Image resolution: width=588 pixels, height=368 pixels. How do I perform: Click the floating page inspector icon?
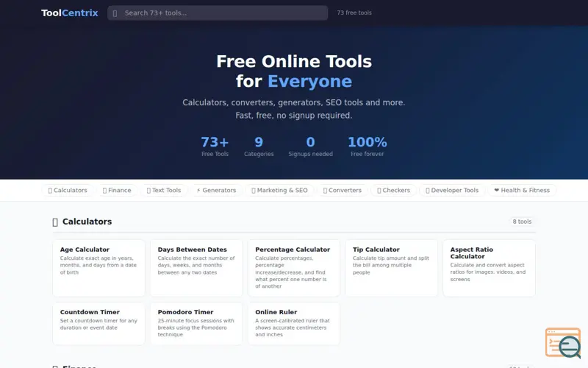tap(563, 342)
